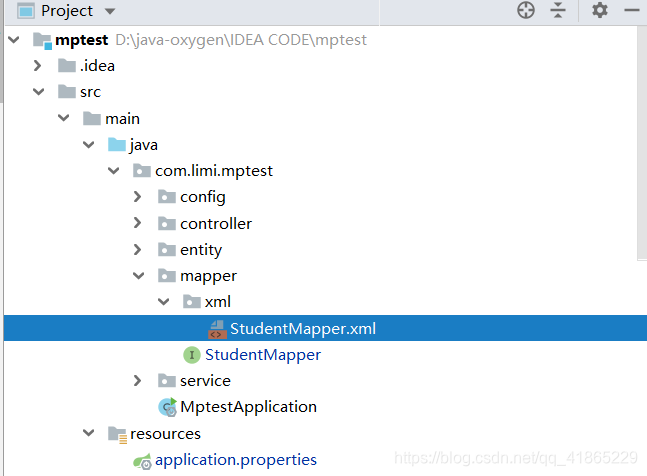Click the application.properties Spring leaf icon
This screenshot has height=476, width=647.
142,462
